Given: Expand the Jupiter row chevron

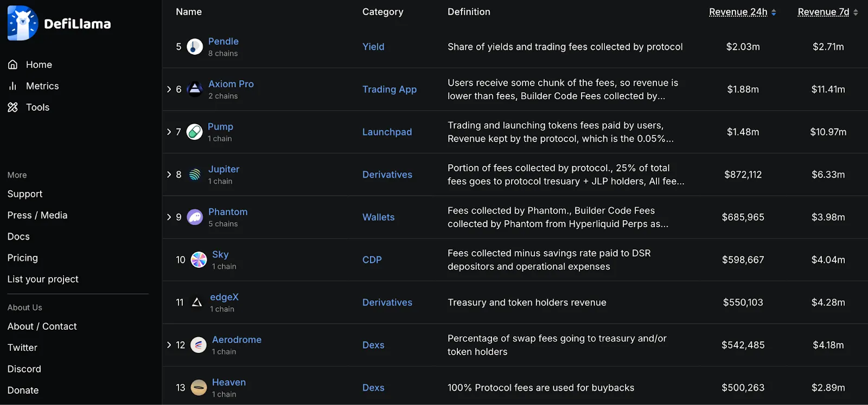Looking at the screenshot, I should pos(169,175).
